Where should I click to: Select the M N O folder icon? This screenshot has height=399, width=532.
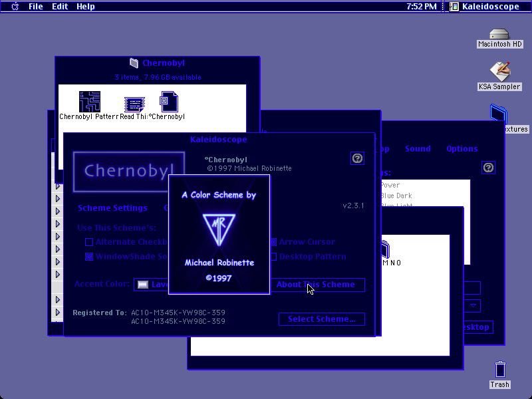[386, 249]
